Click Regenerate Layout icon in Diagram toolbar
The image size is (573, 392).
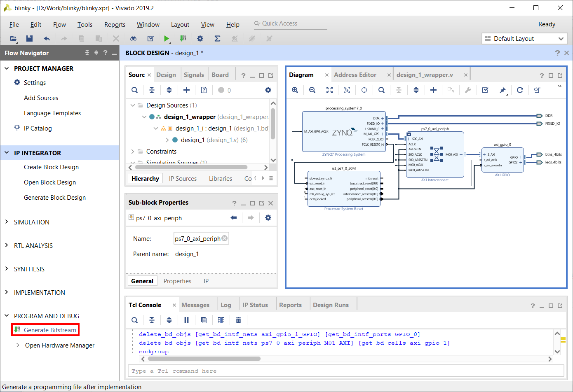click(x=520, y=90)
